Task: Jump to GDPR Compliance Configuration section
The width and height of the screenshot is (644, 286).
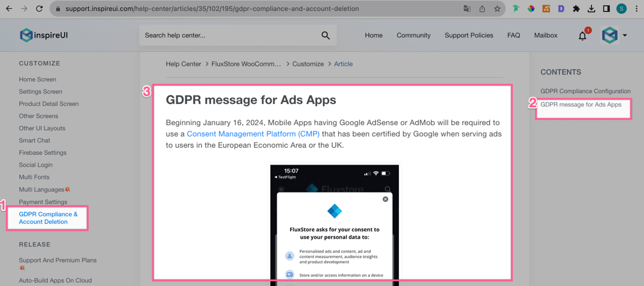Action: [x=586, y=91]
